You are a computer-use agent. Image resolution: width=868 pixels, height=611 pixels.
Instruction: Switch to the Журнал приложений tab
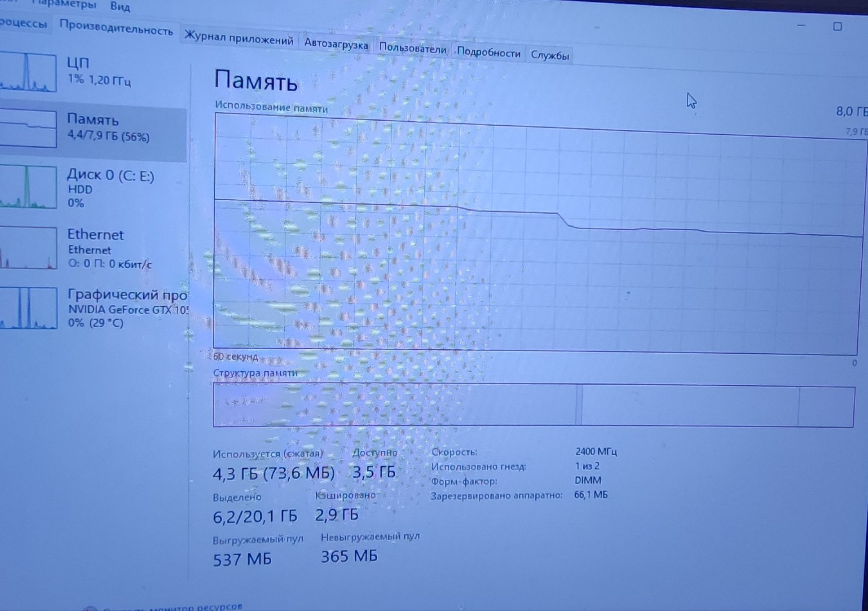pyautogui.click(x=239, y=39)
